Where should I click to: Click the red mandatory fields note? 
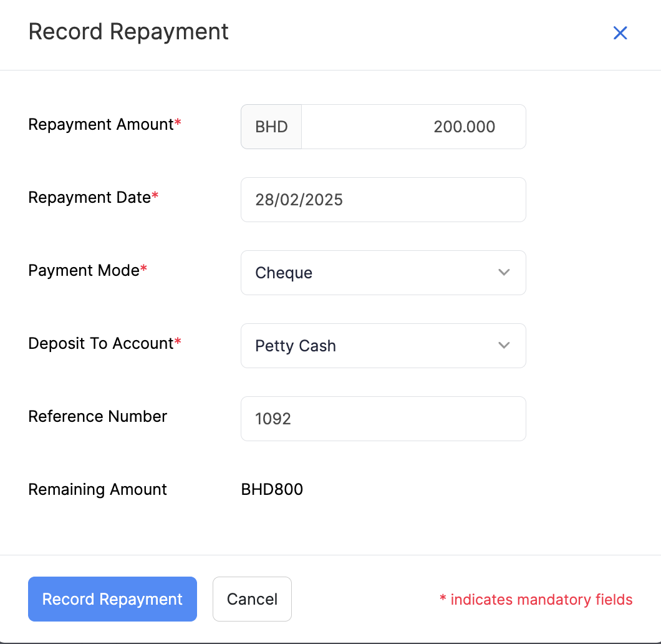536,600
